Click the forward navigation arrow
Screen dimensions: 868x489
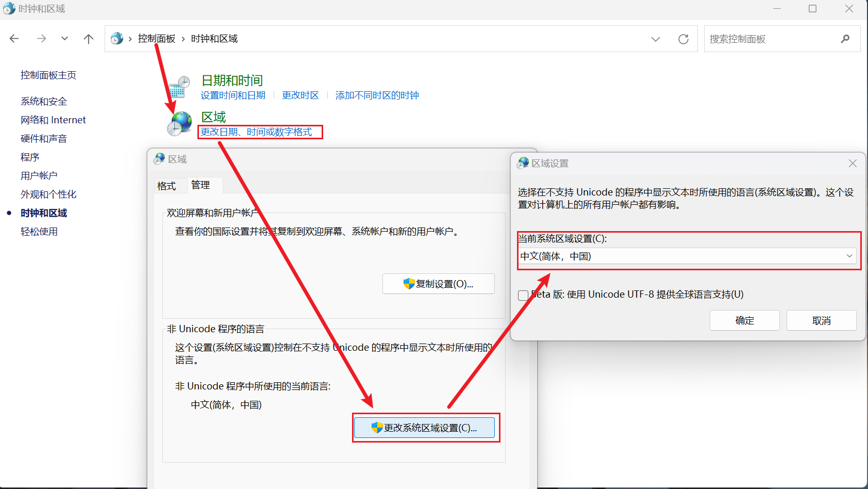41,39
